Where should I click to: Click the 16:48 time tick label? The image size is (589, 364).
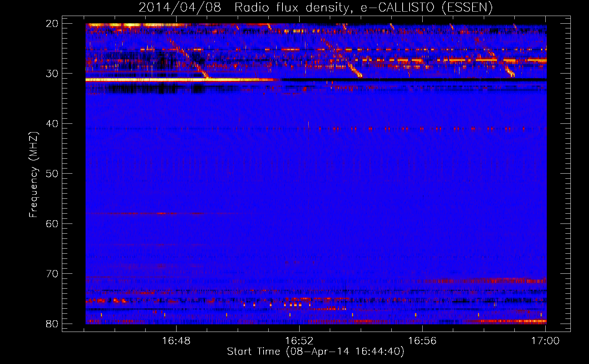176,341
